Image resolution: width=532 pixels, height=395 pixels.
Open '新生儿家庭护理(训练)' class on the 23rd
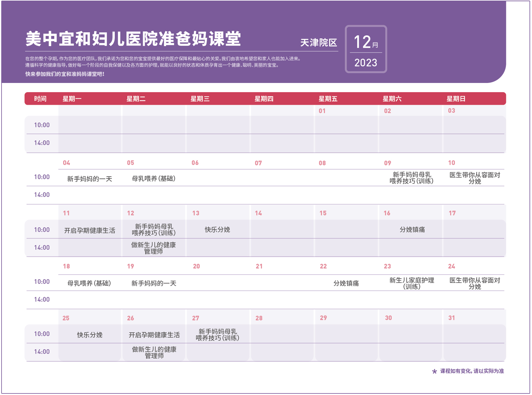[412, 283]
